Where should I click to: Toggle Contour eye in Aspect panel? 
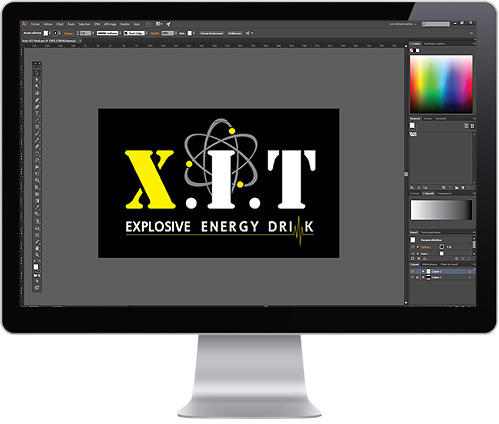pos(413,247)
